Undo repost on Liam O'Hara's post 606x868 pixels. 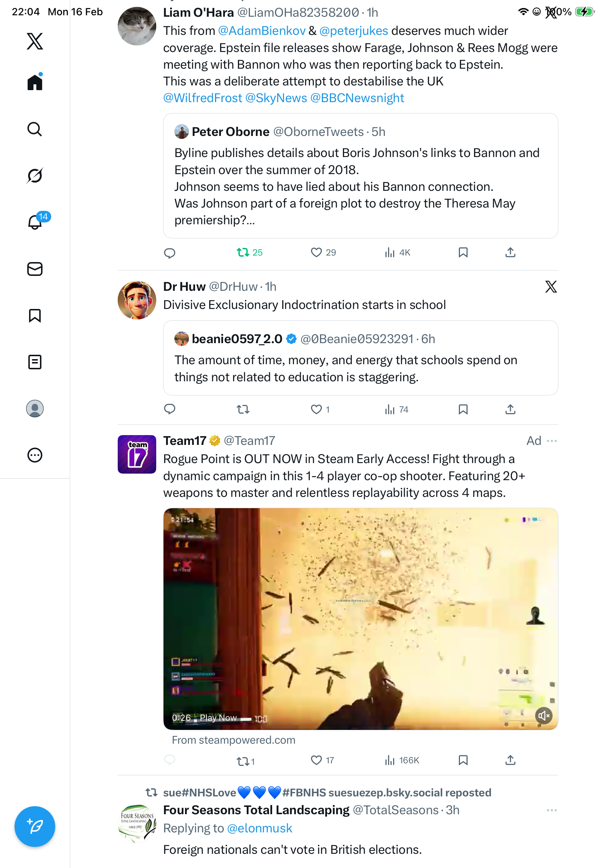[243, 252]
